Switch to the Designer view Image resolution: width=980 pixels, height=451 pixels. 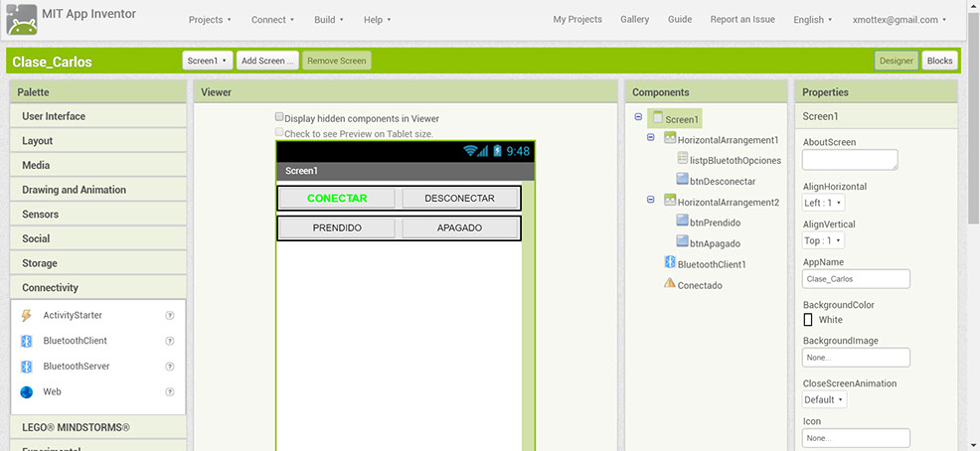coord(897,61)
